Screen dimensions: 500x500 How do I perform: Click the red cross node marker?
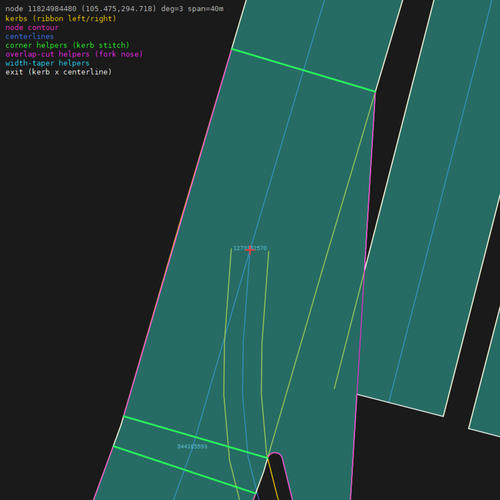[x=250, y=250]
